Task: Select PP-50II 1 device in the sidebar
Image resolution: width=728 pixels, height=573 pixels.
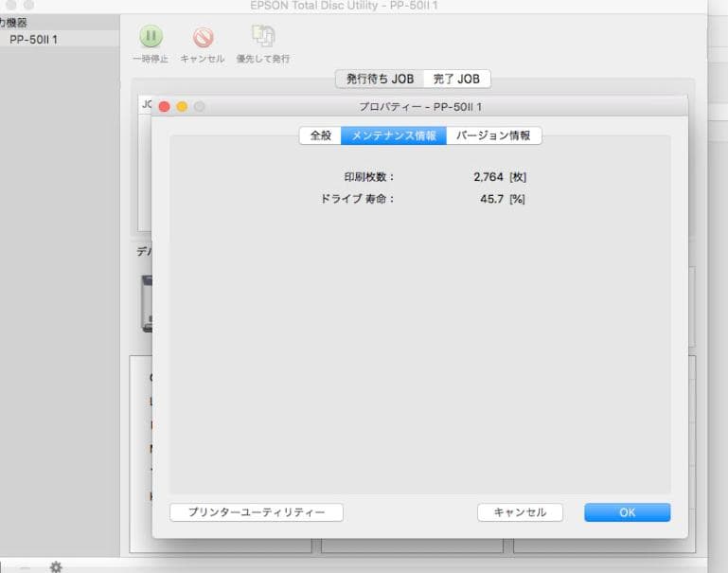Action: pyautogui.click(x=33, y=40)
